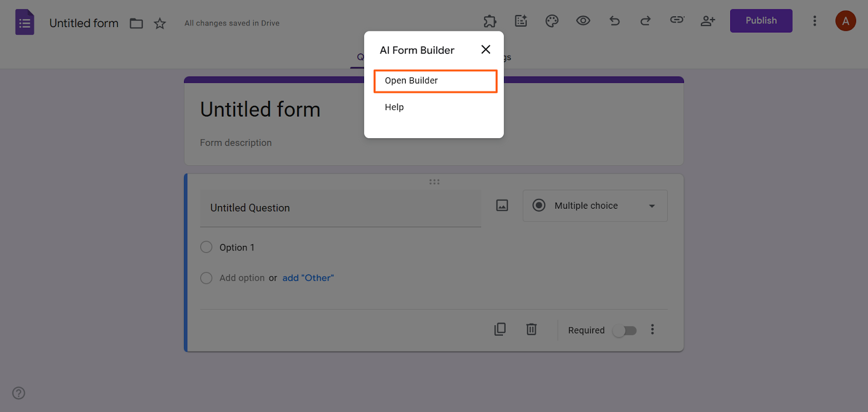868x412 pixels.
Task: Add image to question icon
Action: coord(502,205)
